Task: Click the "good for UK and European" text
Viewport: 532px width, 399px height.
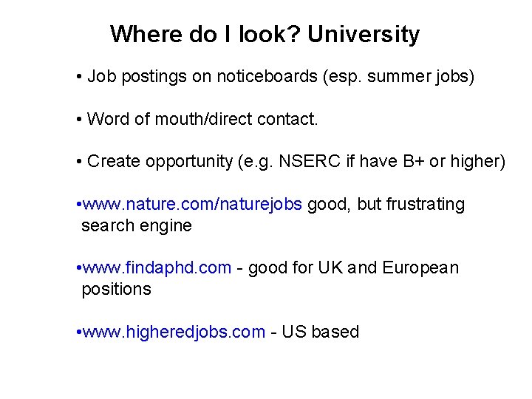Action: point(353,267)
